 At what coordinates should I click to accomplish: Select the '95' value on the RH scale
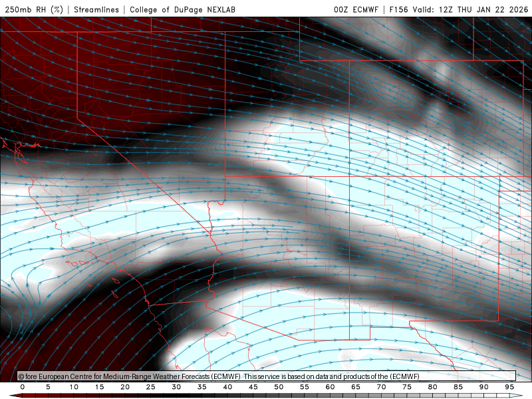click(x=509, y=387)
